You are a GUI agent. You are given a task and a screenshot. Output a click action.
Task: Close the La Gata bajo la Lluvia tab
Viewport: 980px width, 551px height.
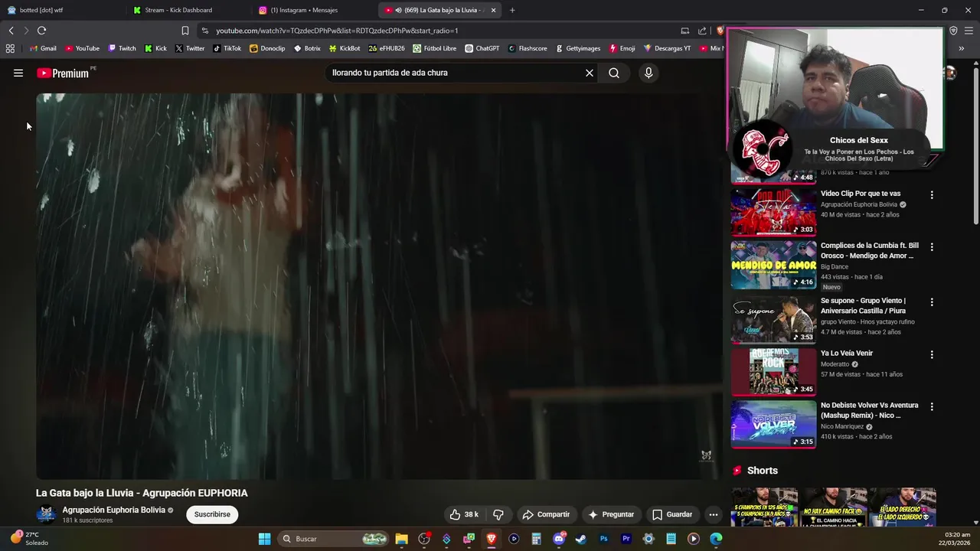pyautogui.click(x=493, y=10)
